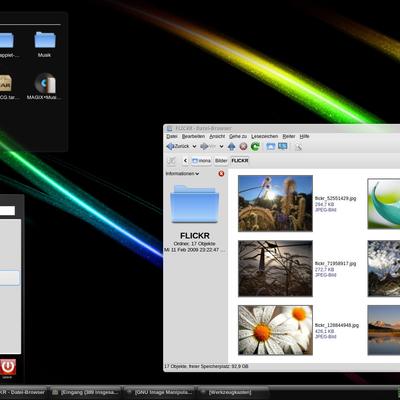400x400 pixels.
Task: Reload the folder with green refresh icon
Action: (x=255, y=146)
